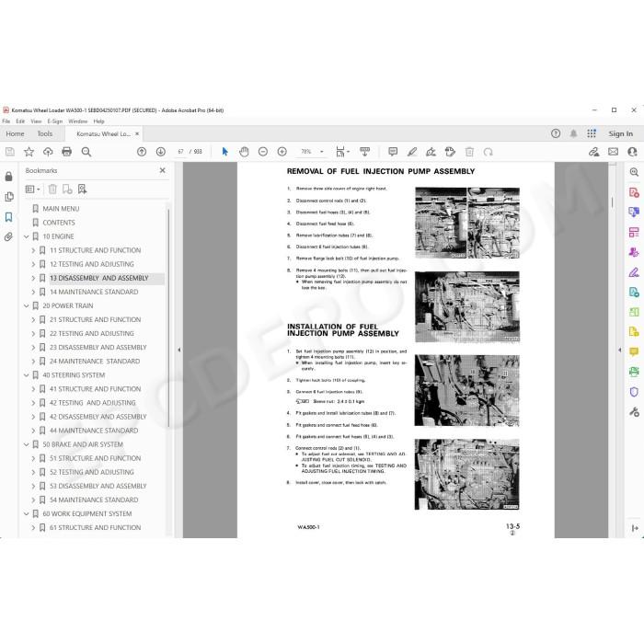Click the Save file icon
This screenshot has width=644, height=644.
[10, 152]
